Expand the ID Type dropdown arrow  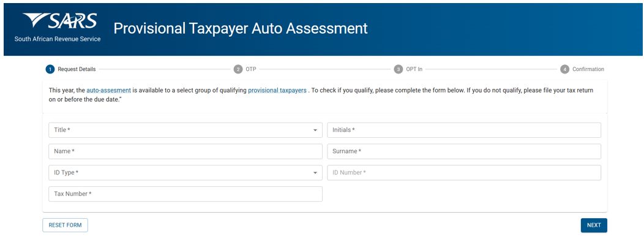pos(315,173)
